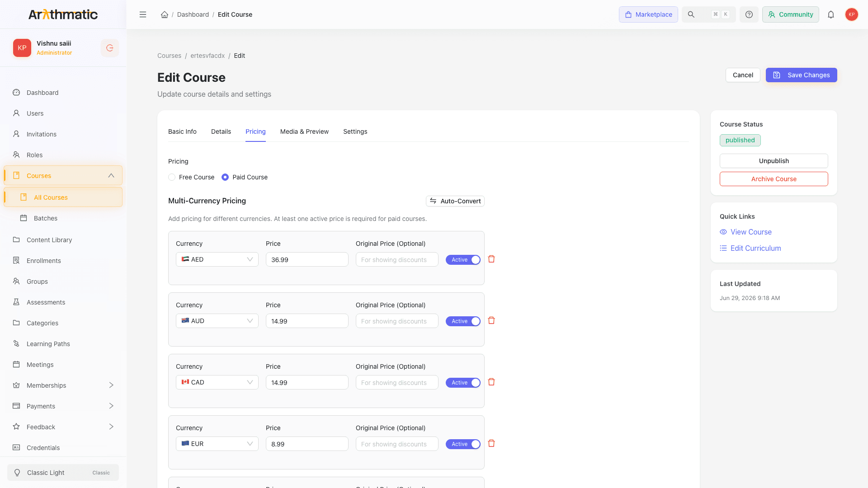Image resolution: width=868 pixels, height=488 pixels.
Task: Switch to the Basic Info tab
Action: pyautogui.click(x=182, y=131)
